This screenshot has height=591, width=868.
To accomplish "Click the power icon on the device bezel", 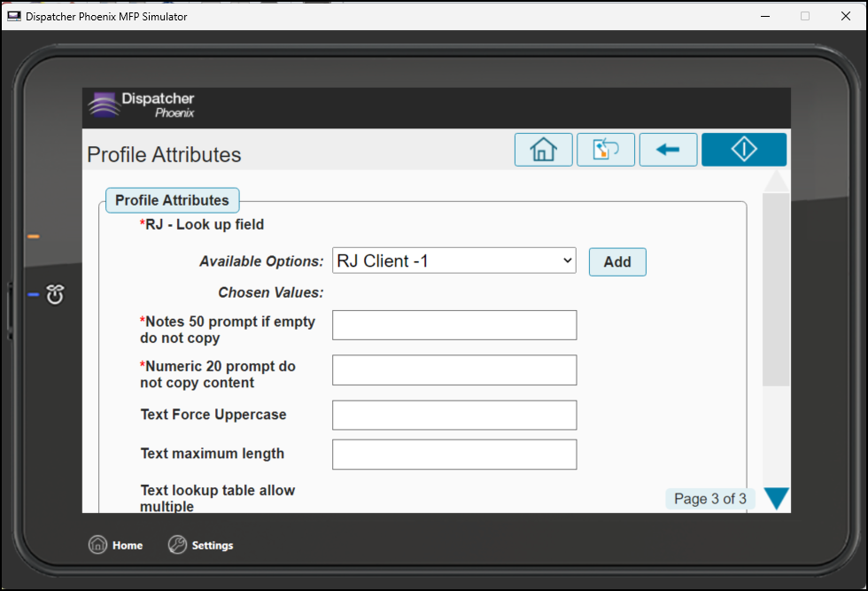I will [x=55, y=295].
